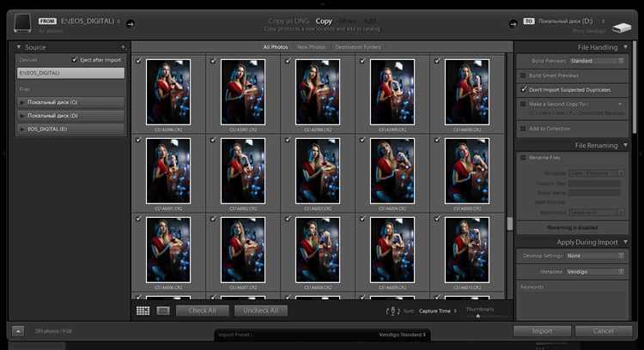
Task: Show All Photos tab
Action: (276, 47)
